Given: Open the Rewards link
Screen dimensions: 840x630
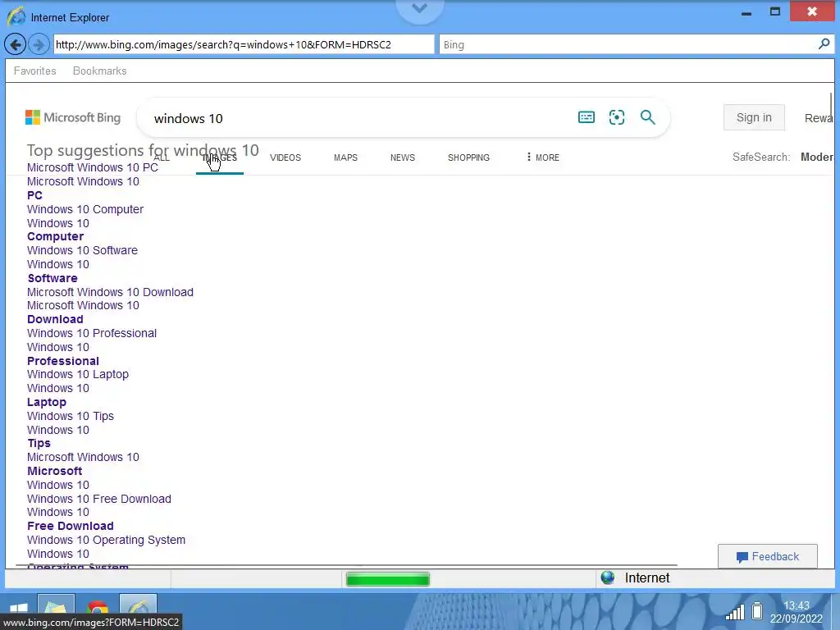Looking at the screenshot, I should click(819, 118).
